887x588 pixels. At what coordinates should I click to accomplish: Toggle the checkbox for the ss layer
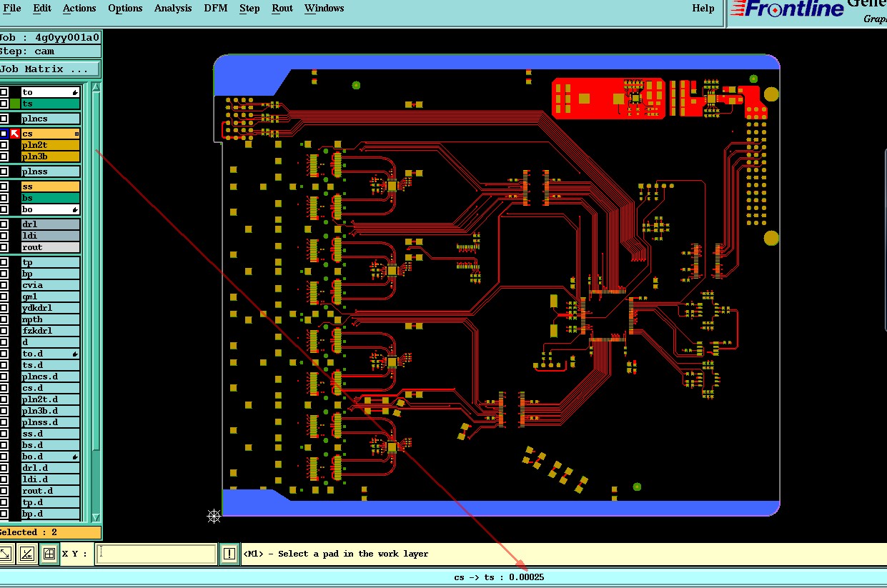click(4, 186)
